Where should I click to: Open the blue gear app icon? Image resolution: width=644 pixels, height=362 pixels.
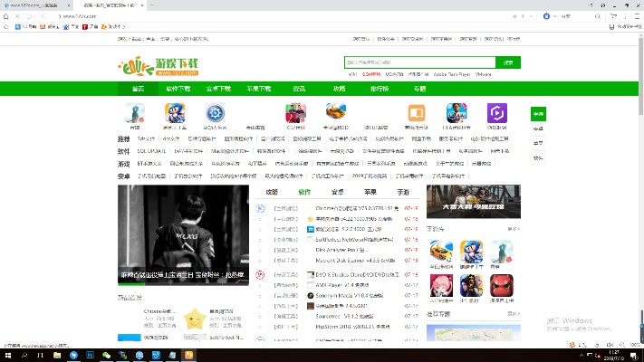216,113
